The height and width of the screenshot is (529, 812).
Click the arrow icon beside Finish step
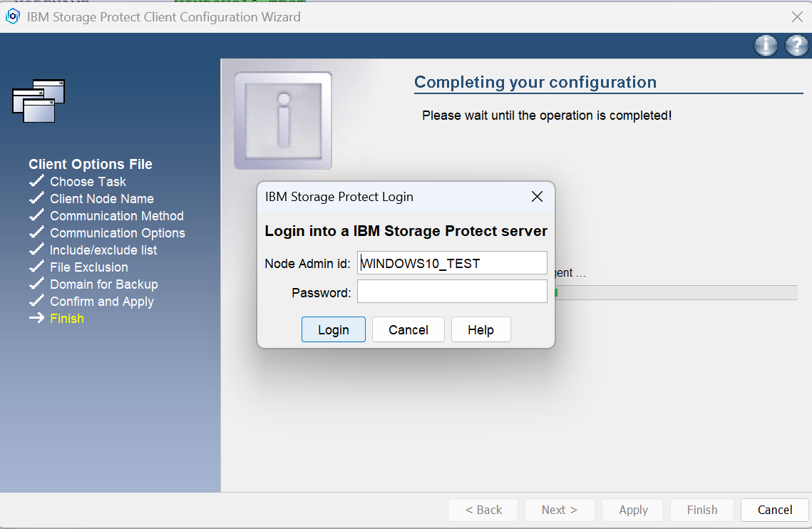point(36,319)
